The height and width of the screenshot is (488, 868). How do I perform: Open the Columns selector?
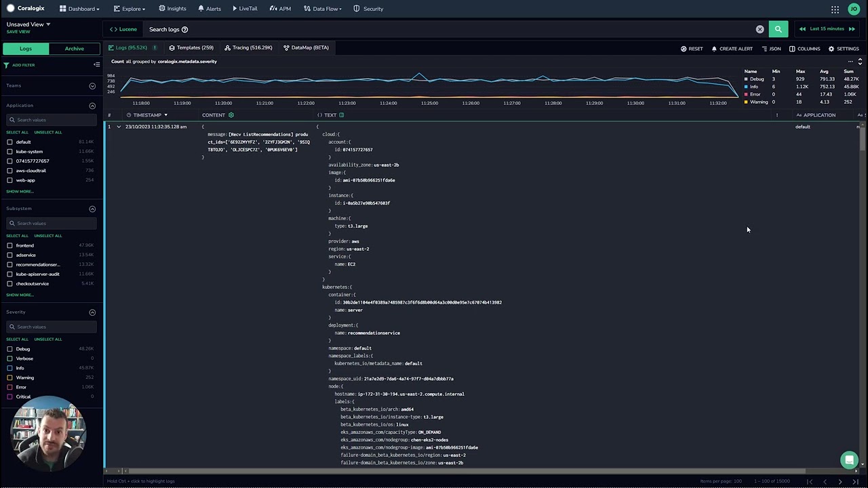804,49
